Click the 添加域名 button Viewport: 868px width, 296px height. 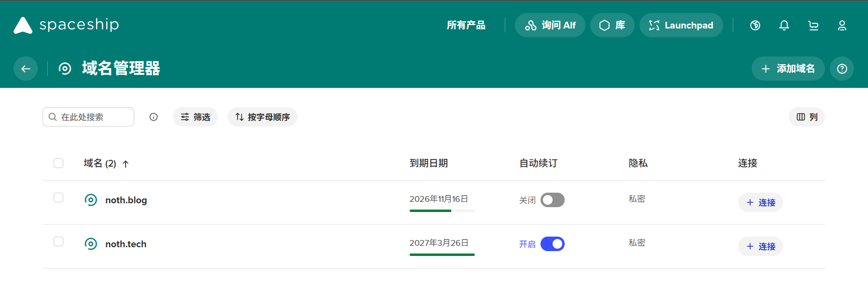[787, 69]
